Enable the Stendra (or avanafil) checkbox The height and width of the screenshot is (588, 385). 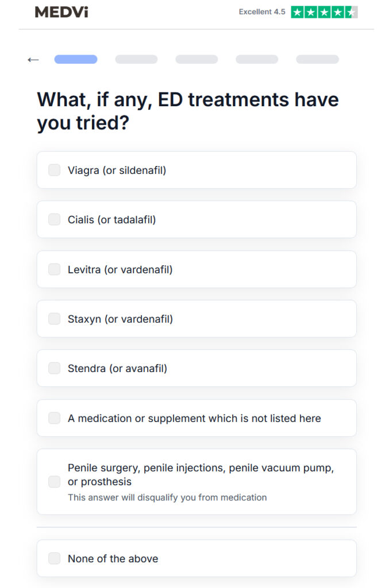(x=55, y=368)
